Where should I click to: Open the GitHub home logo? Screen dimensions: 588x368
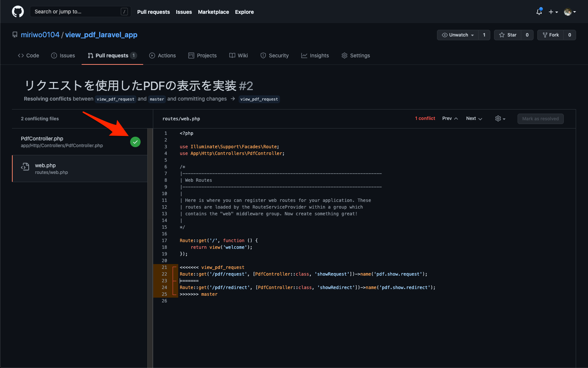pos(18,12)
